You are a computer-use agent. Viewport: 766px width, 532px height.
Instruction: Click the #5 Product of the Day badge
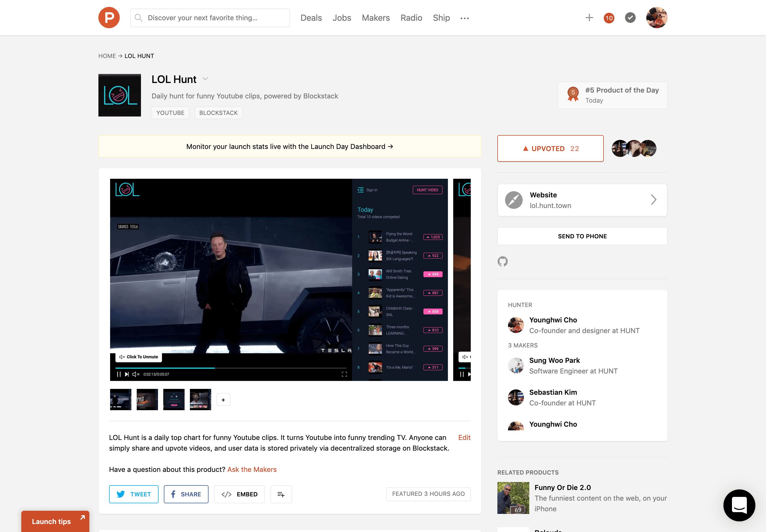coord(612,95)
